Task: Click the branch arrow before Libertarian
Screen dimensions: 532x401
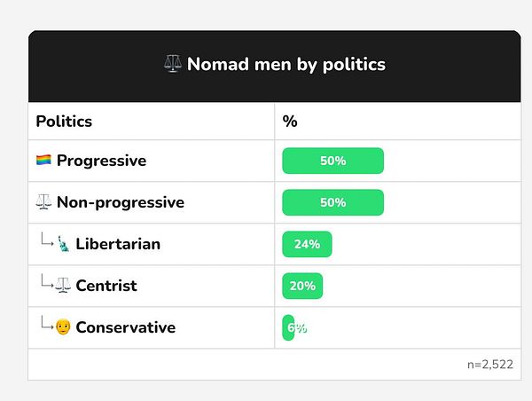Action: tap(46, 241)
